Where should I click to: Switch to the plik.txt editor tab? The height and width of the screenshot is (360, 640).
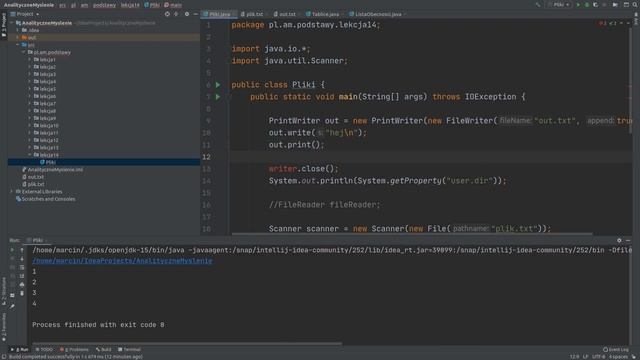pyautogui.click(x=252, y=14)
